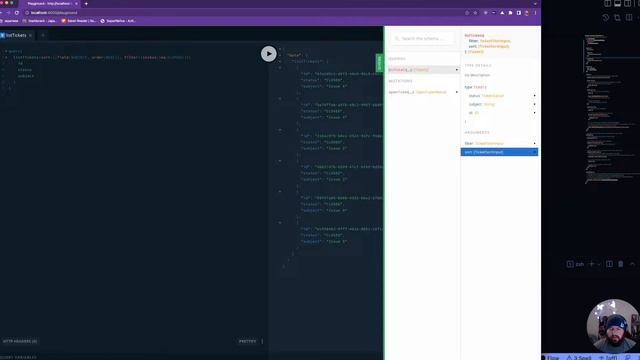Run the query with the play button
640x360 pixels.
269,54
